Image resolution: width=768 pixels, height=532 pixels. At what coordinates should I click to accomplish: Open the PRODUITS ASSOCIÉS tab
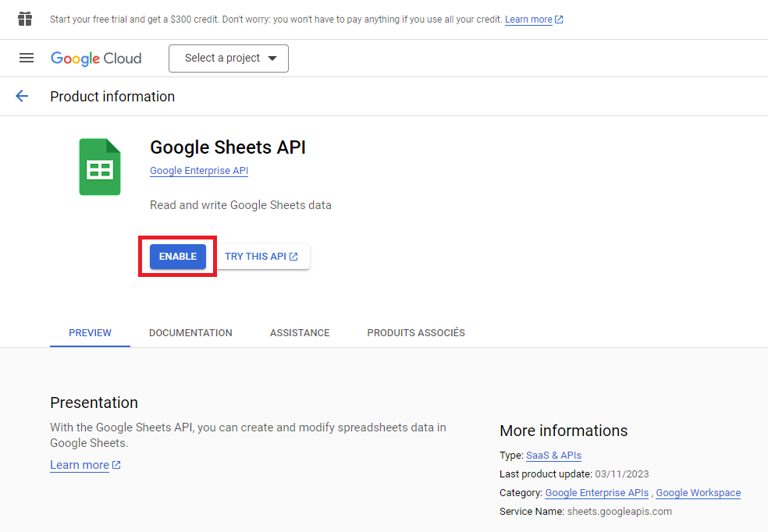(415, 332)
